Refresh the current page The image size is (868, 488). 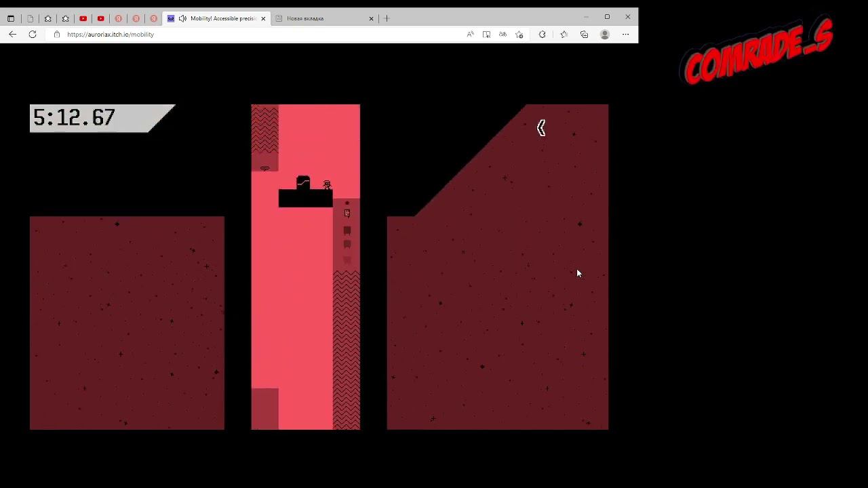point(32,34)
